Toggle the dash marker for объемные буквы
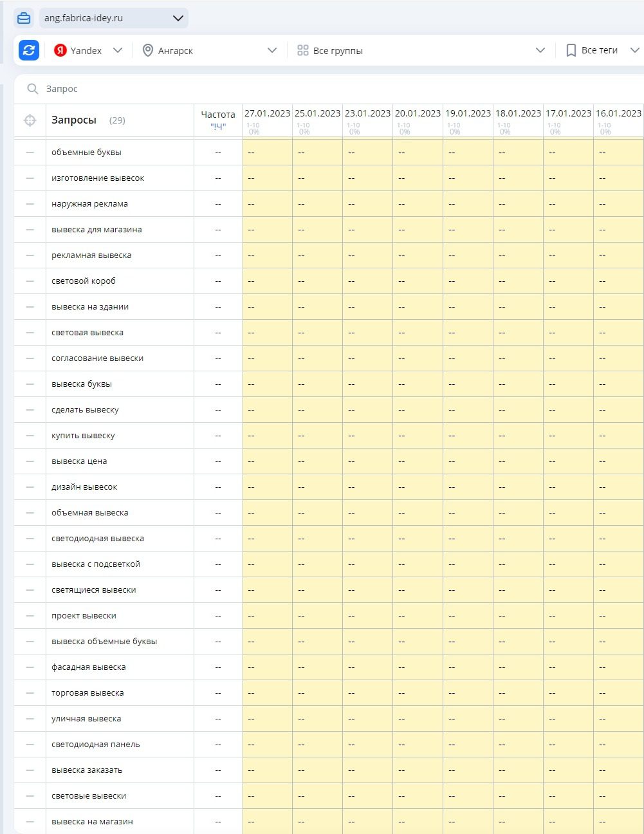Image resolution: width=644 pixels, height=834 pixels. coord(30,153)
